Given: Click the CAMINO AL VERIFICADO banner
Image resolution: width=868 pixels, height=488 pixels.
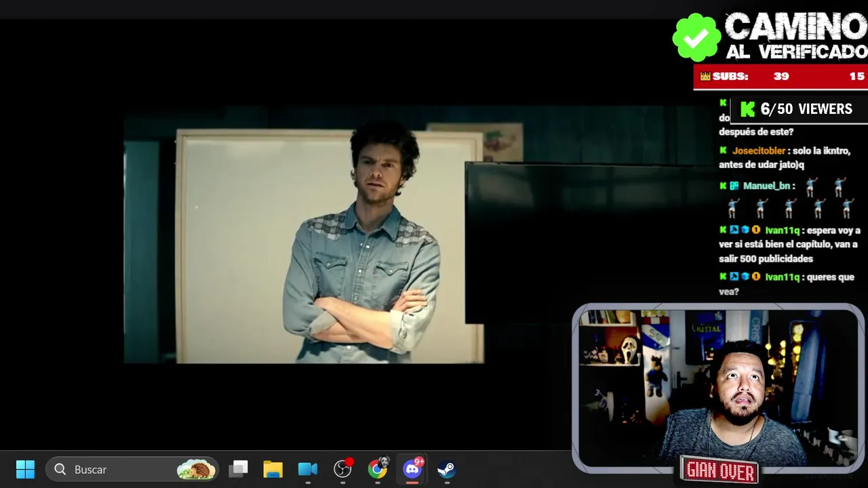Looking at the screenshot, I should point(795,36).
